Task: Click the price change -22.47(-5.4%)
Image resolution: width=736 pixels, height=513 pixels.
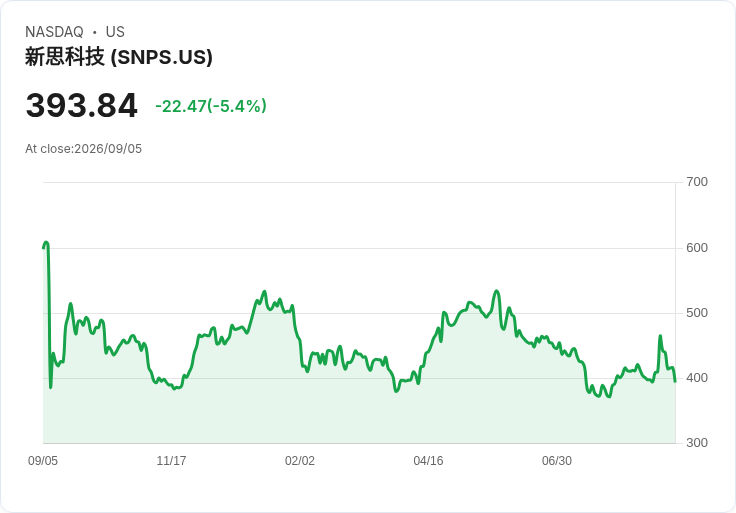Action: coord(211,106)
